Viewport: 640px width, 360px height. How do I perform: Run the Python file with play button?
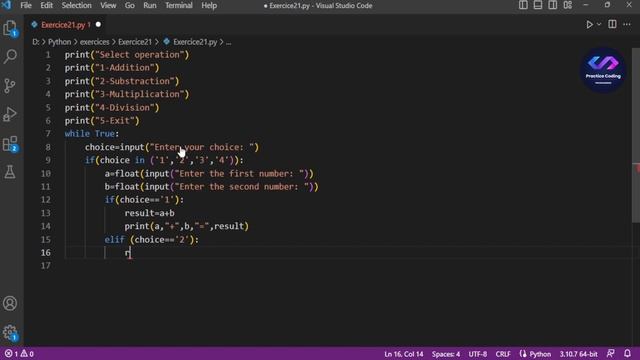pyautogui.click(x=589, y=24)
